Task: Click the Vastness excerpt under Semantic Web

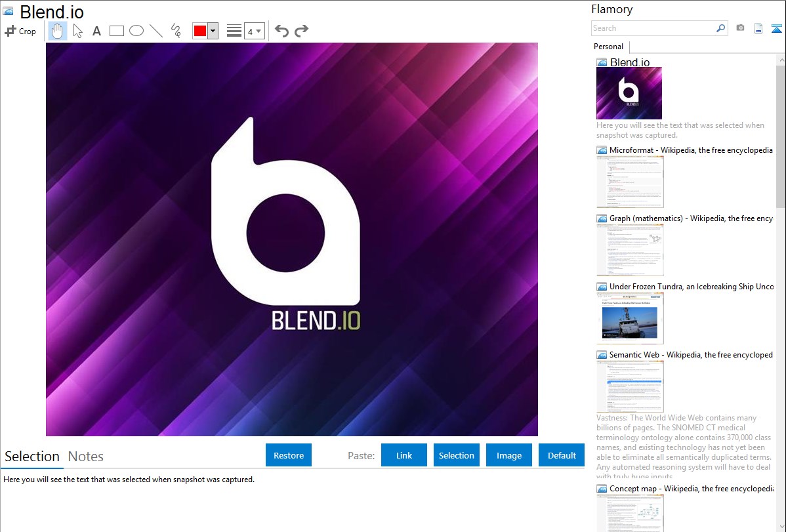Action: (684, 447)
